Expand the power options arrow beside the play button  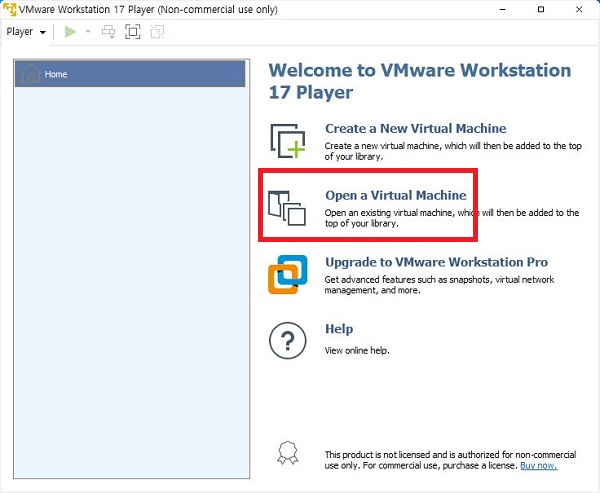(88, 32)
